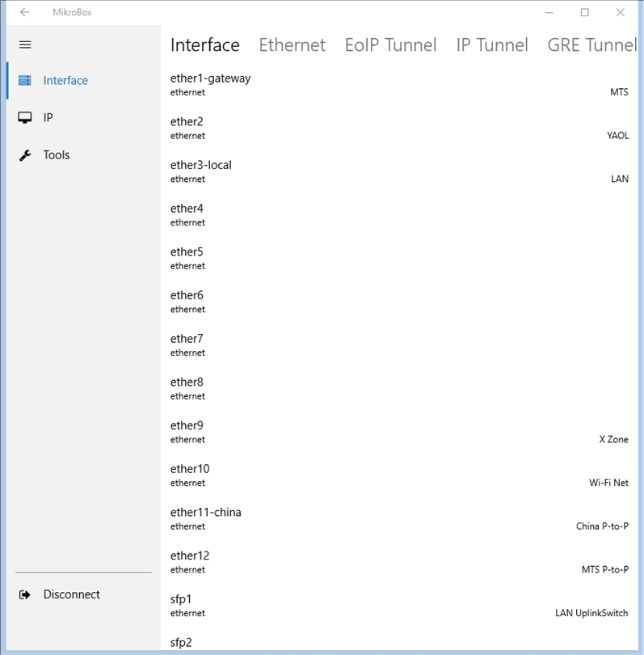Select the ether9 X Zone interface

coord(399,432)
